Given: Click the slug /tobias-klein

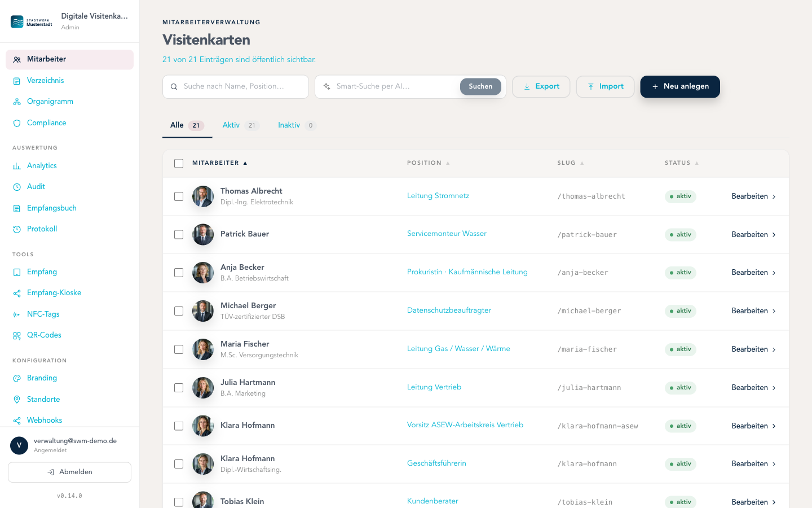Looking at the screenshot, I should 585,502.
